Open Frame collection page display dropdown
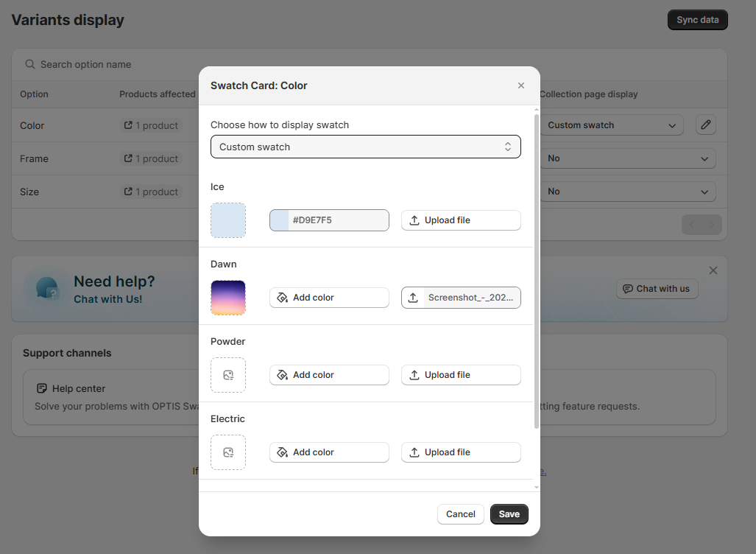 pos(628,158)
